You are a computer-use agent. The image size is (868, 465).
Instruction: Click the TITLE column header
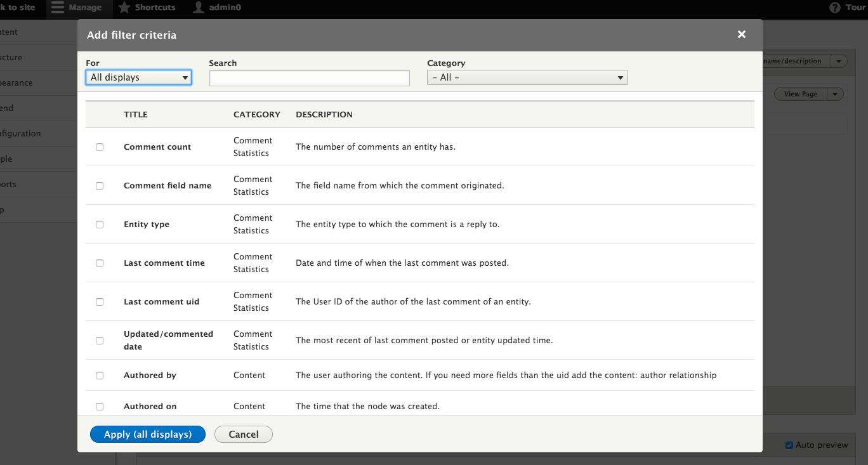tap(136, 115)
